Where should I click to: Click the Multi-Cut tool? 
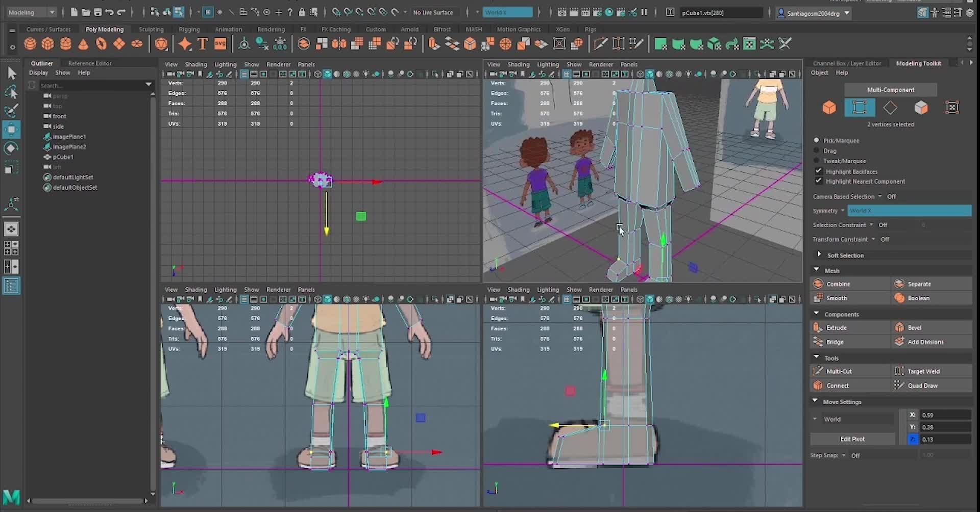839,371
